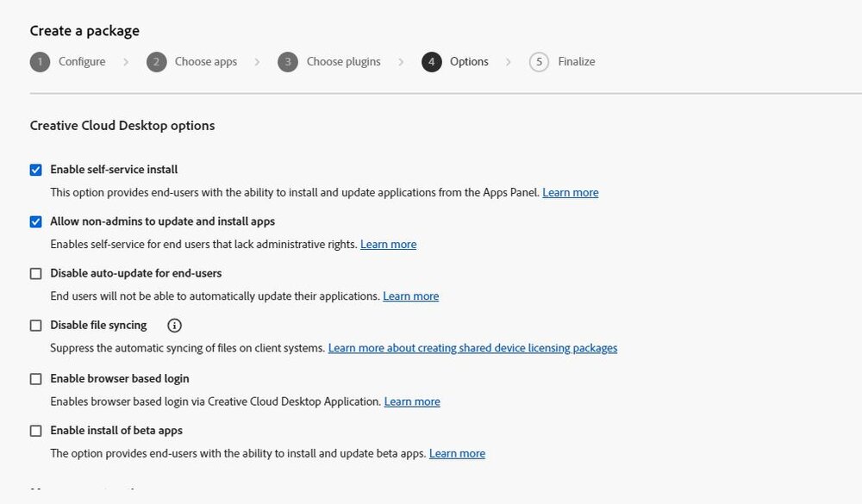Check Enable browser based login
Screen dimensions: 862x504
[x=35, y=379]
